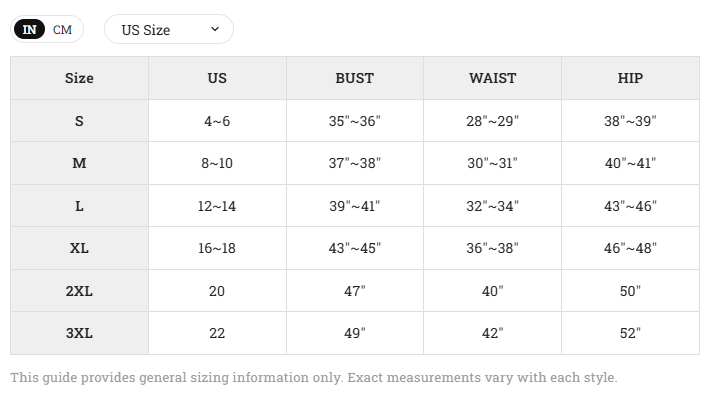The height and width of the screenshot is (398, 715).
Task: Click the 52" hip cell
Action: click(x=630, y=333)
